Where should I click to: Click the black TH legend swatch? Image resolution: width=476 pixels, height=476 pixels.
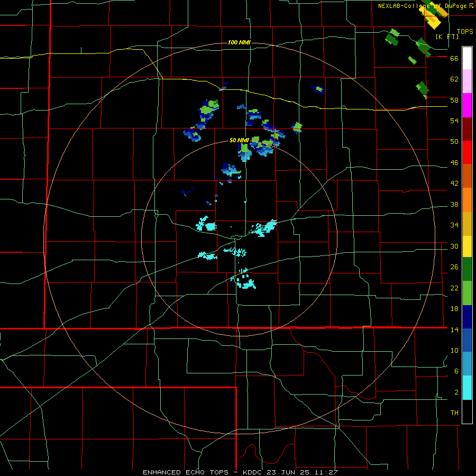(467, 411)
